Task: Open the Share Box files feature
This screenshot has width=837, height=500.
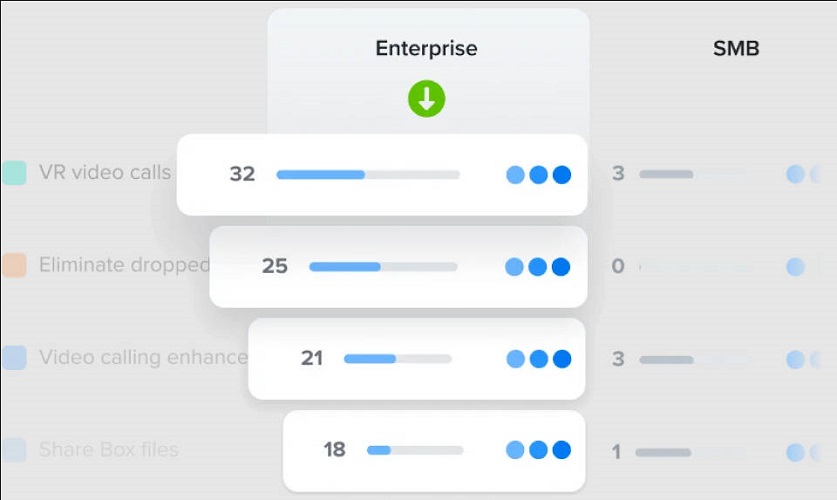Action: (108, 450)
